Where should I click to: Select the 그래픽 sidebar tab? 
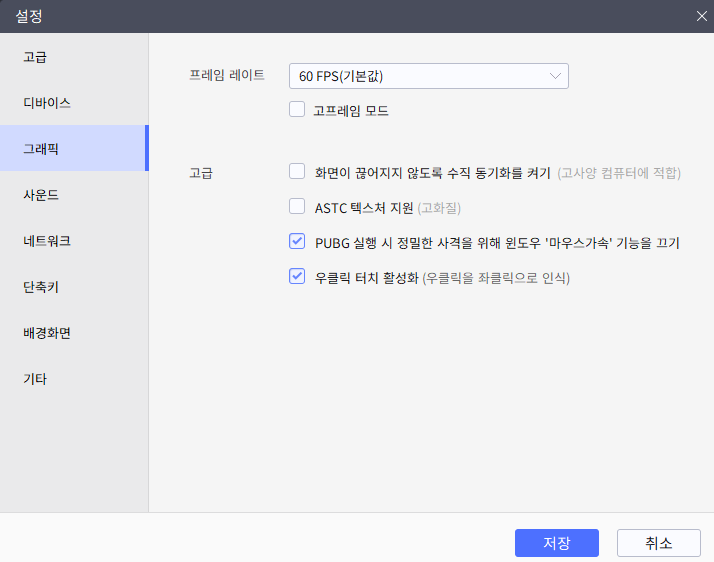(74, 148)
